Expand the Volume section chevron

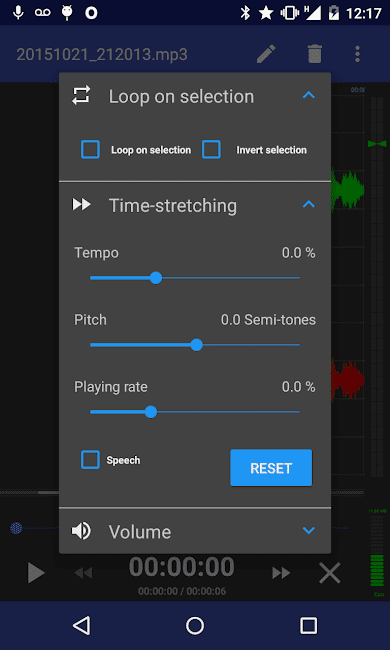[x=309, y=530]
